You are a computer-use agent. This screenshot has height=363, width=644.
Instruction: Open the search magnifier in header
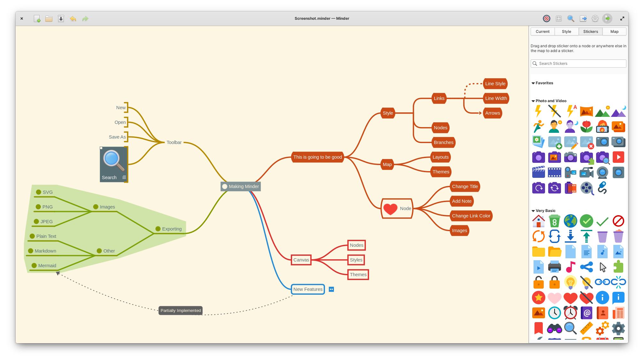[571, 19]
